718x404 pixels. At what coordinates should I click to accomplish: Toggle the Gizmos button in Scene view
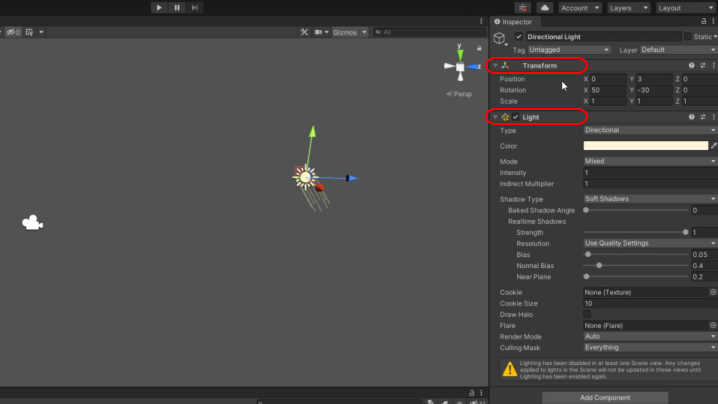[345, 33]
